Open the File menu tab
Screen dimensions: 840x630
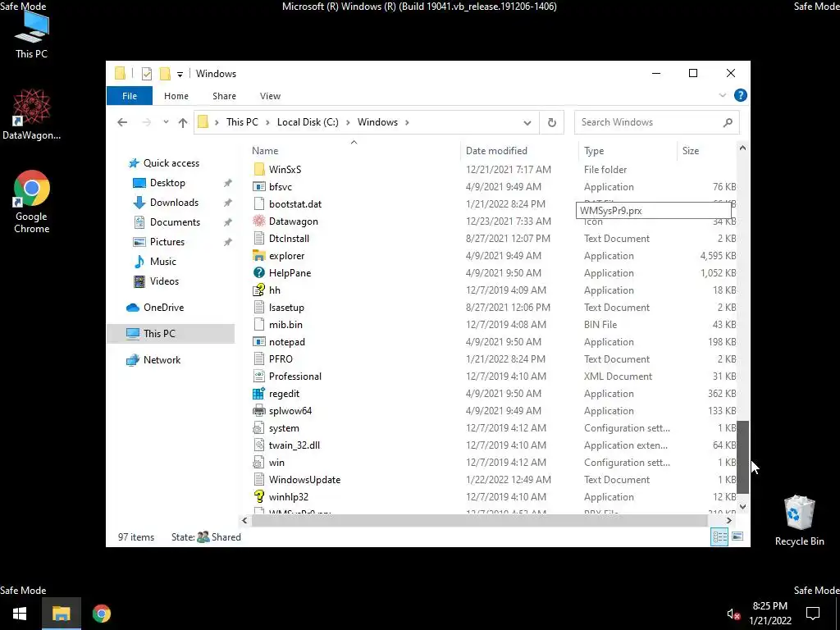coord(130,96)
